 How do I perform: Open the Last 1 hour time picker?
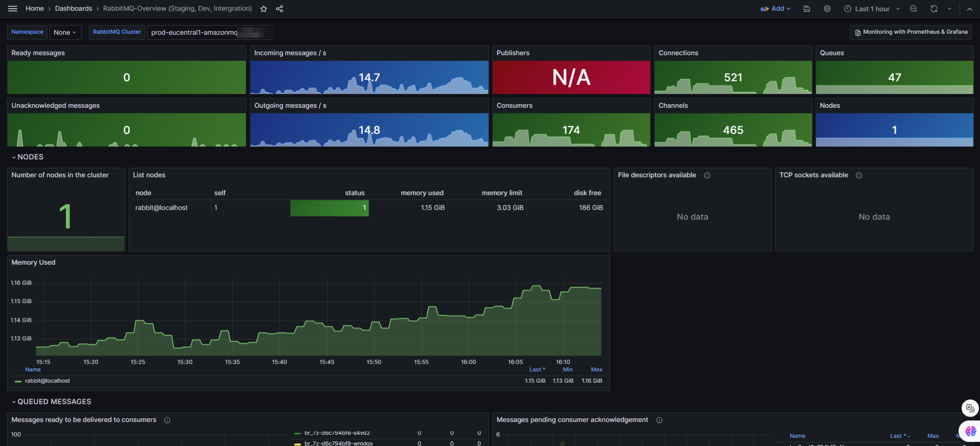coord(872,9)
